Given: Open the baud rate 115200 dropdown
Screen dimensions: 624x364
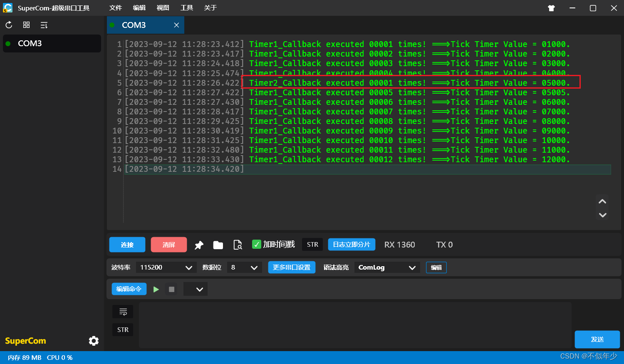Looking at the screenshot, I should tap(166, 267).
